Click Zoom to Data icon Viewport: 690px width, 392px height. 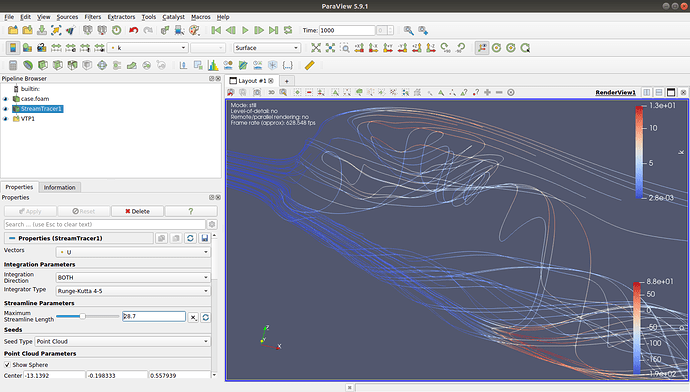coord(330,48)
